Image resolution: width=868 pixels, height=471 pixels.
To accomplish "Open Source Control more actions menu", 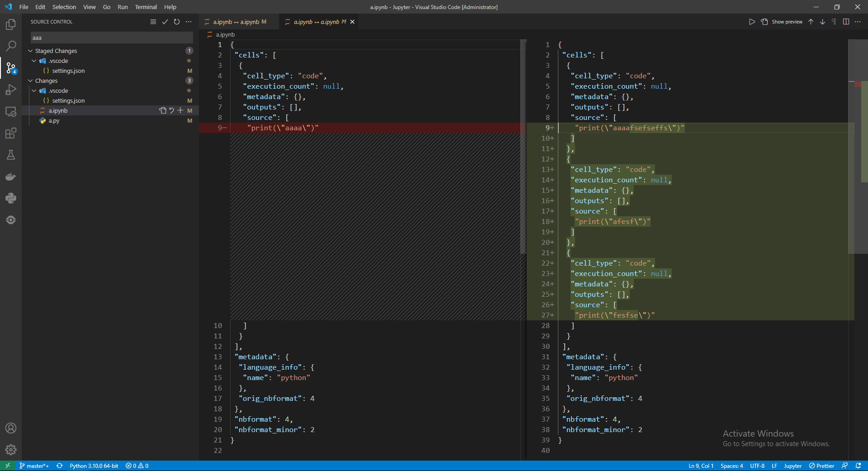I will pyautogui.click(x=189, y=22).
